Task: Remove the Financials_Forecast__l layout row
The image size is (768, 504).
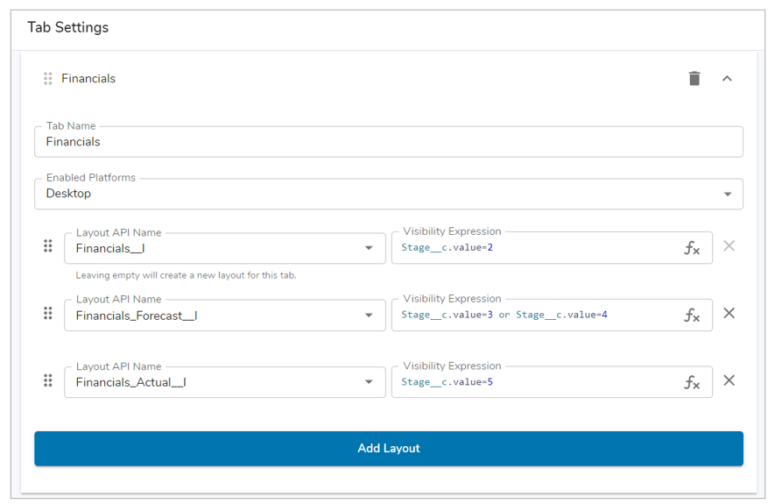Action: (729, 313)
